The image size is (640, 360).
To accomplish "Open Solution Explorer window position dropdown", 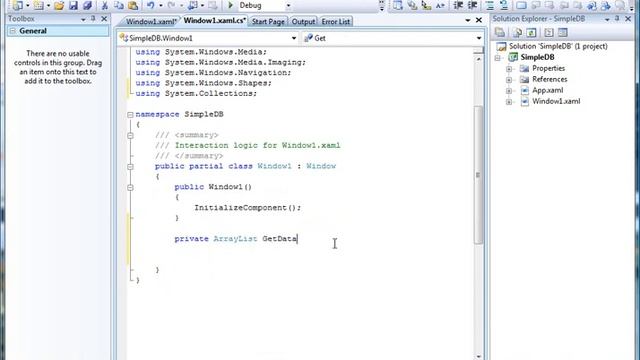I will tap(607, 19).
